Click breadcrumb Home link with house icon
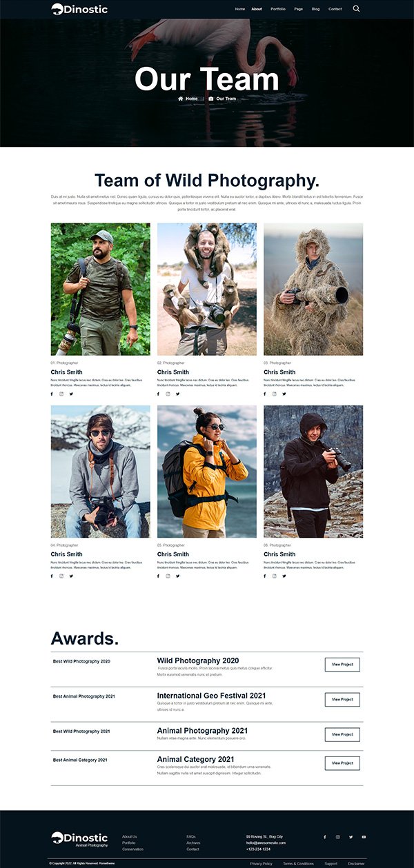The width and height of the screenshot is (414, 868). [188, 99]
